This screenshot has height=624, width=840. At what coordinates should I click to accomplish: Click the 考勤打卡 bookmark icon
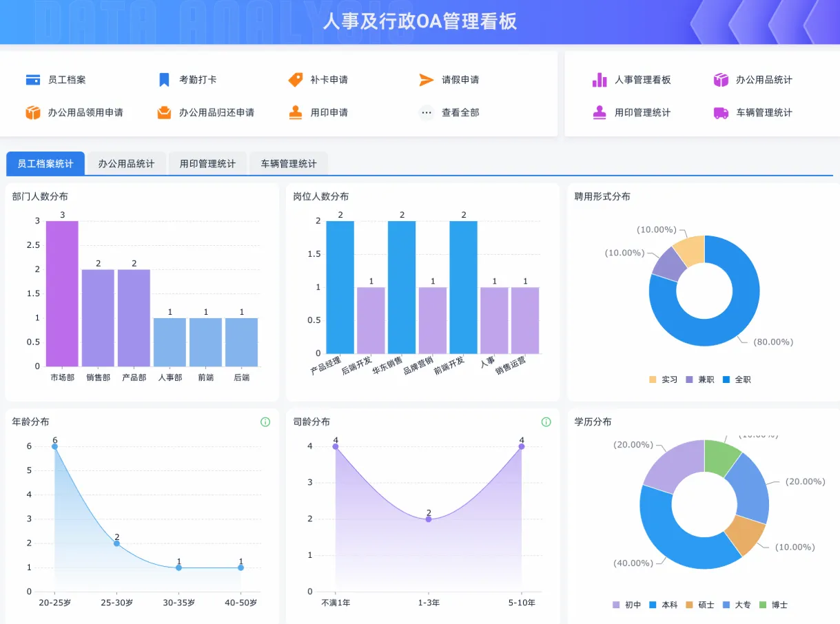(x=164, y=80)
